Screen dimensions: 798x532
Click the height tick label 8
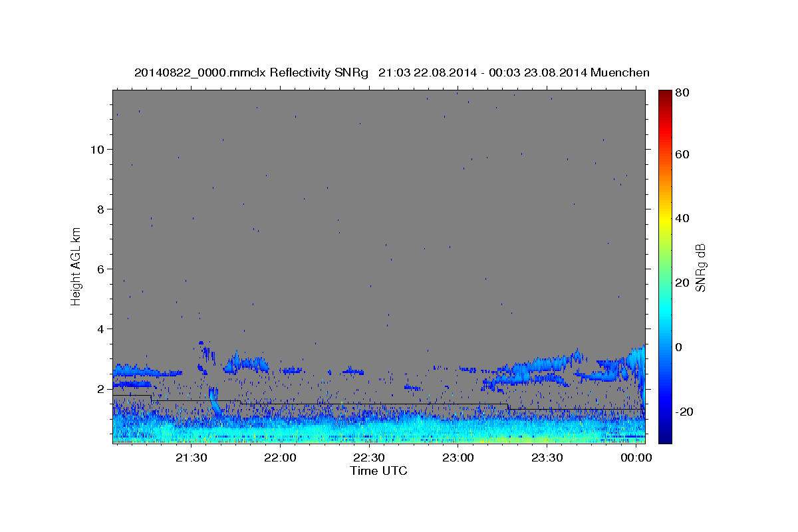pos(101,209)
